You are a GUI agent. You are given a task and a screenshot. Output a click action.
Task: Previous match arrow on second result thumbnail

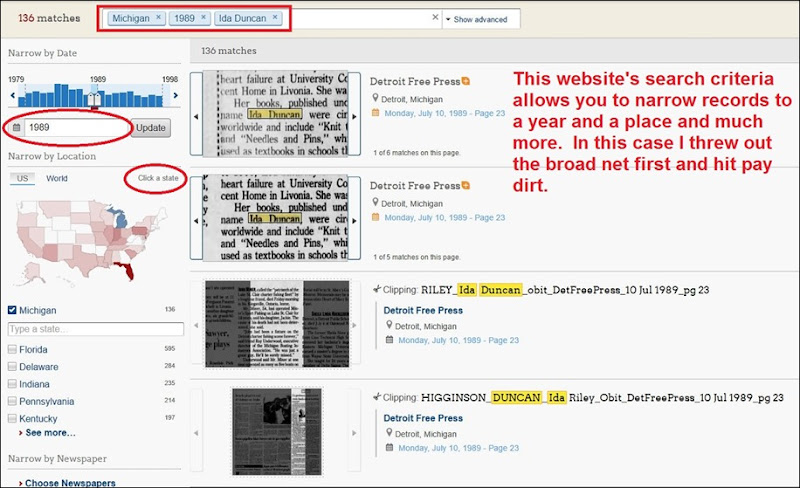[196, 221]
